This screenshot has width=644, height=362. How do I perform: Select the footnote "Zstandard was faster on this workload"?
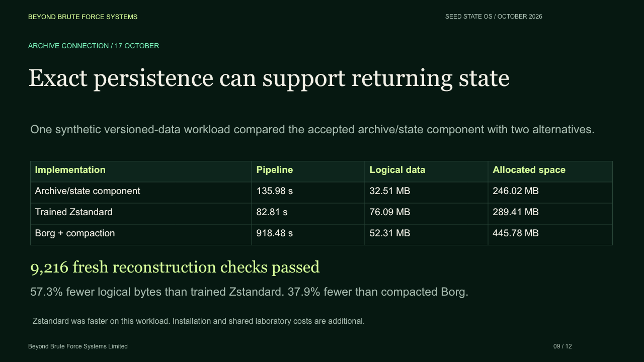199,321
